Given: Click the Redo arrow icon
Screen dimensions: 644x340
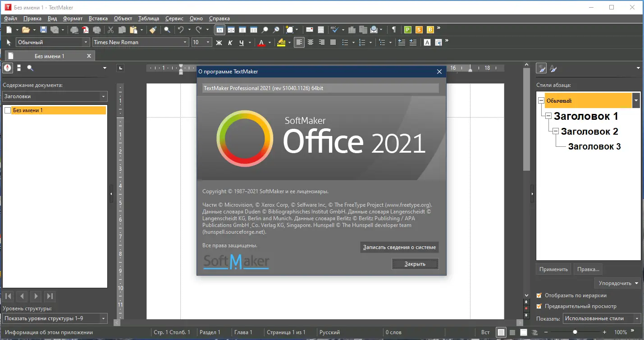Looking at the screenshot, I should (x=198, y=30).
